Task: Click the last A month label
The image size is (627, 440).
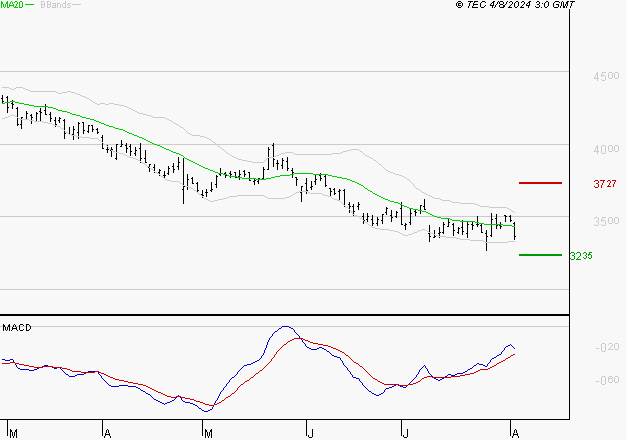Action: [x=515, y=433]
